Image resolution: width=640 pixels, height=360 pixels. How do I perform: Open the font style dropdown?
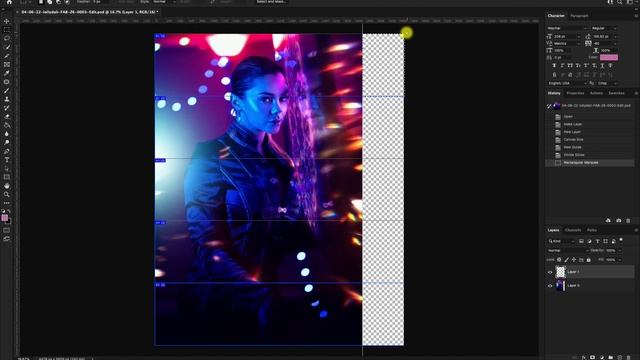[604, 28]
